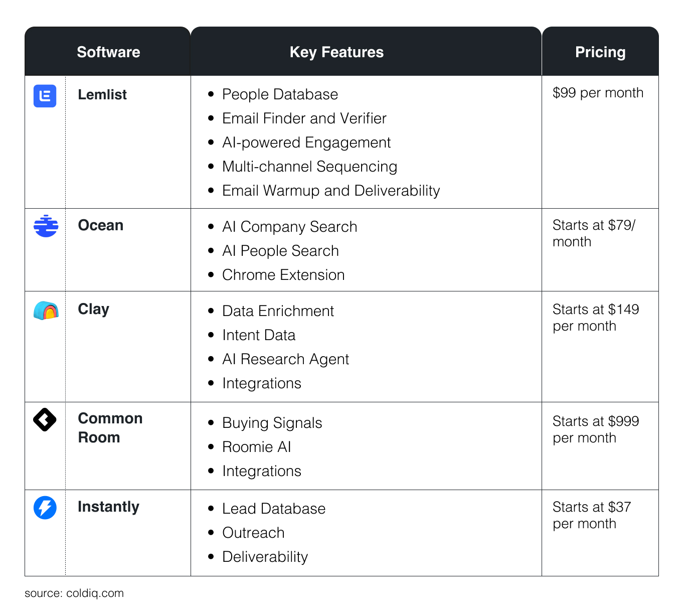Select the '$99 per month' price
Image resolution: width=684 pixels, height=616 pixels.
tap(598, 93)
